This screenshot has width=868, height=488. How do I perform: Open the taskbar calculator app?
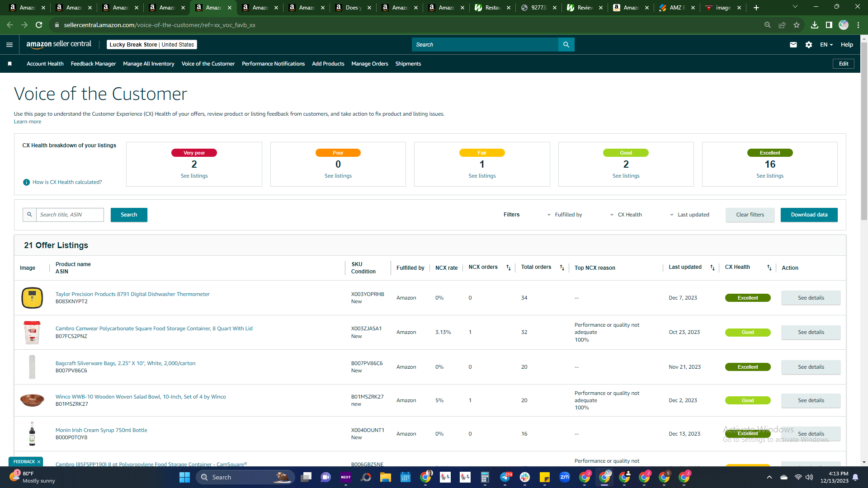485,477
